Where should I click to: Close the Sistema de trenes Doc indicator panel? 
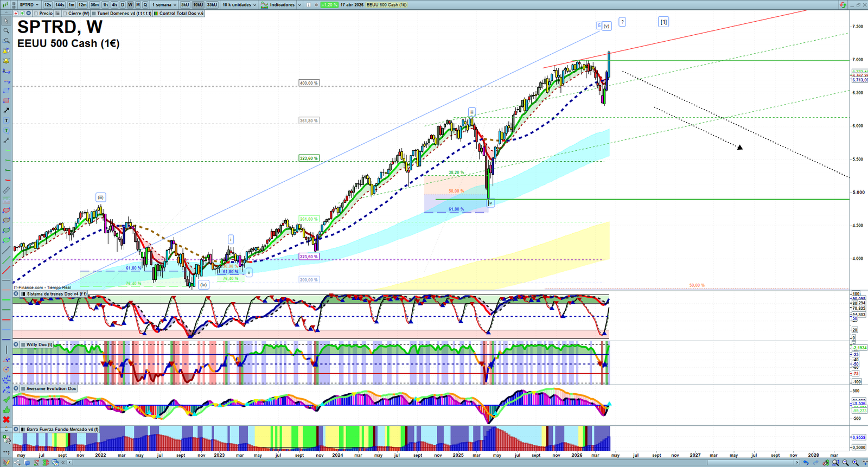[x=16, y=294]
